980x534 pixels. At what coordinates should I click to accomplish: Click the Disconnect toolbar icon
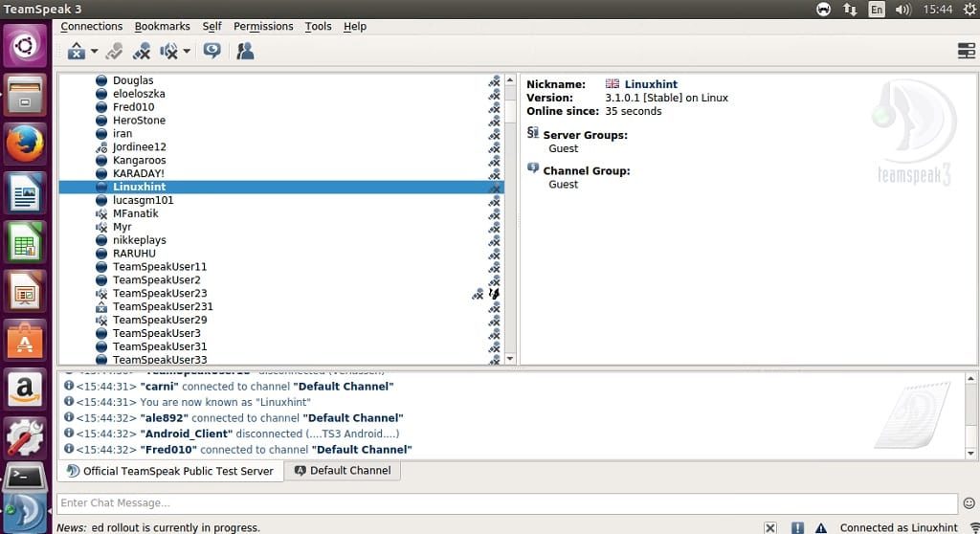(115, 52)
